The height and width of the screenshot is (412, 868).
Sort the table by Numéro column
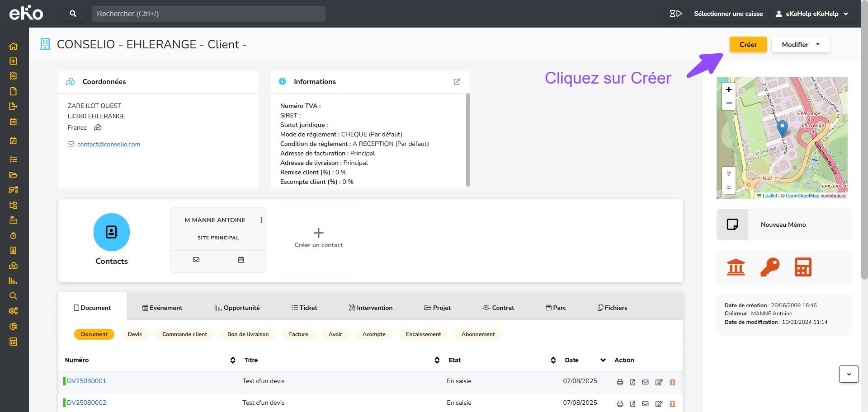point(232,360)
